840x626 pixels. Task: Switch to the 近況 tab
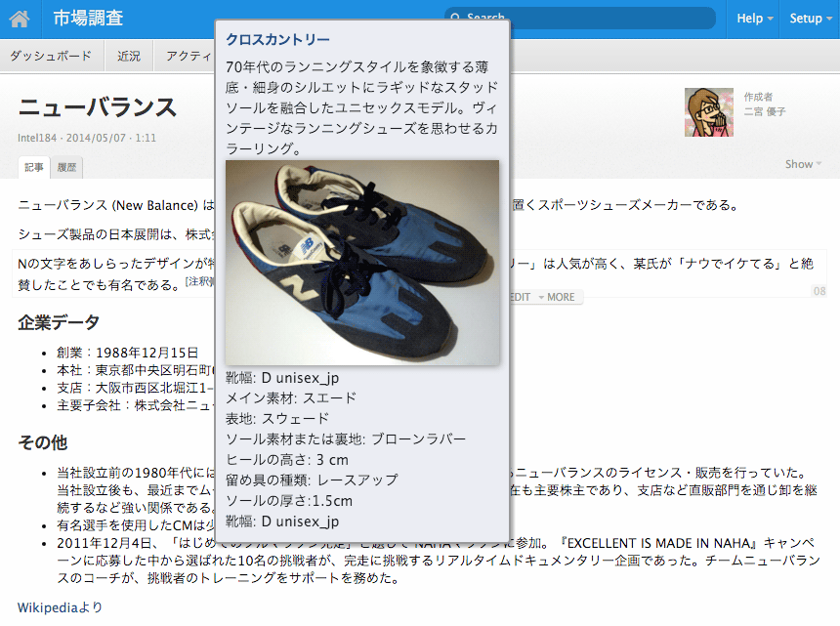pyautogui.click(x=129, y=56)
